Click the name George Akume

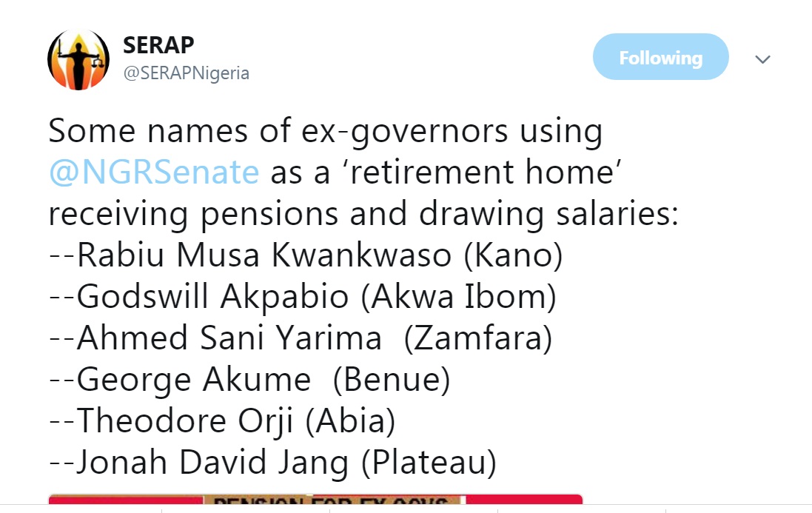(x=194, y=380)
